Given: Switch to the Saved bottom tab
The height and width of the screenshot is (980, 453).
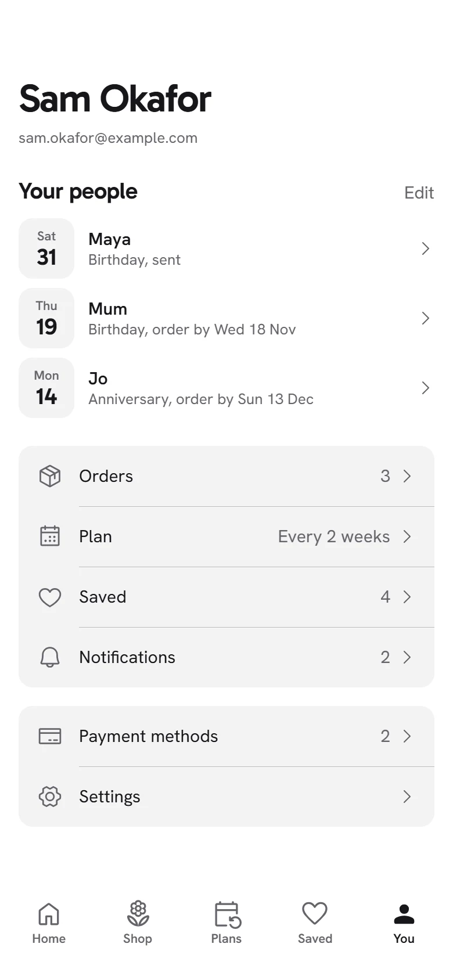Looking at the screenshot, I should pos(315,923).
